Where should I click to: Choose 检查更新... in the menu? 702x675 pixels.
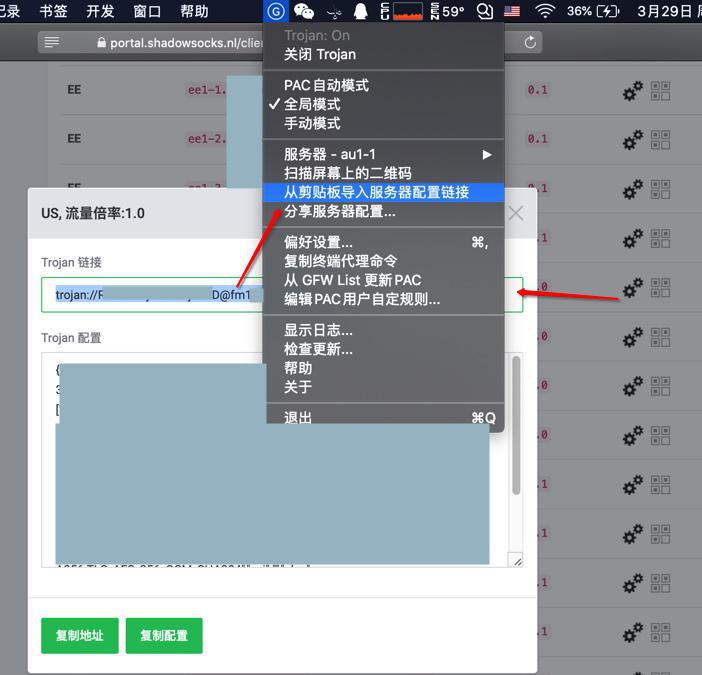click(x=383, y=349)
